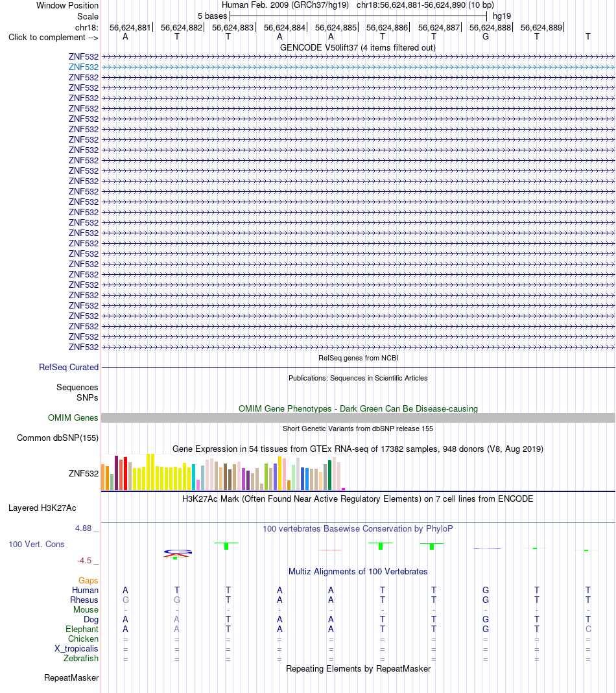
Task: Click the gray OMIM Genes bar
Action: pos(358,417)
